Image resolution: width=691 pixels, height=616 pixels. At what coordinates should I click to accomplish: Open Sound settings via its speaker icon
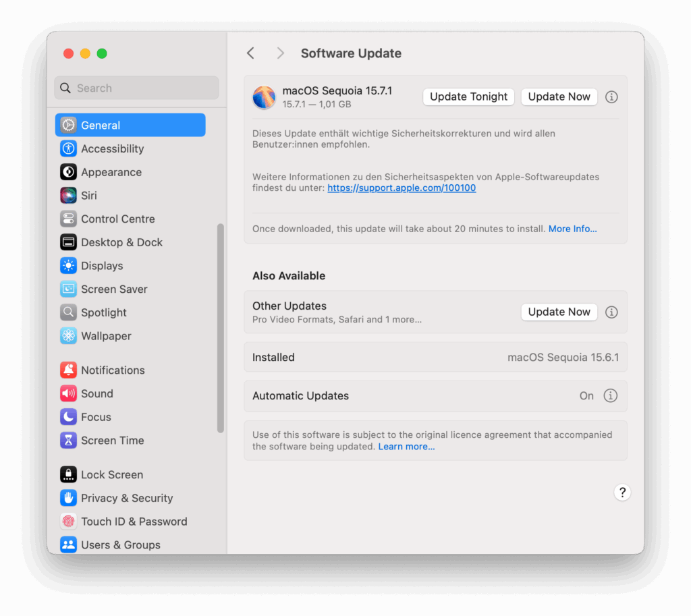(x=68, y=393)
